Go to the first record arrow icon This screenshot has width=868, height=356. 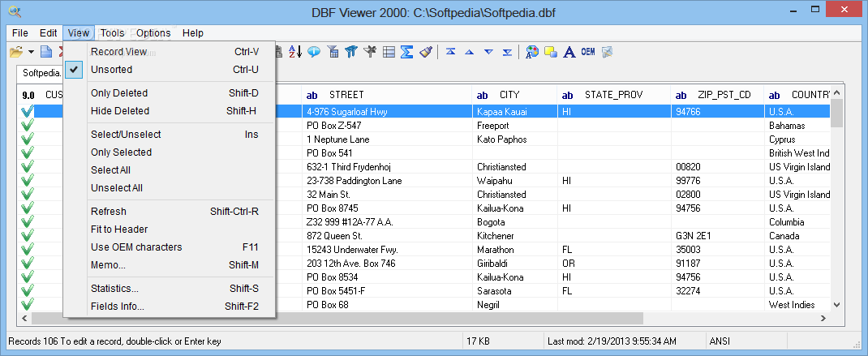450,52
